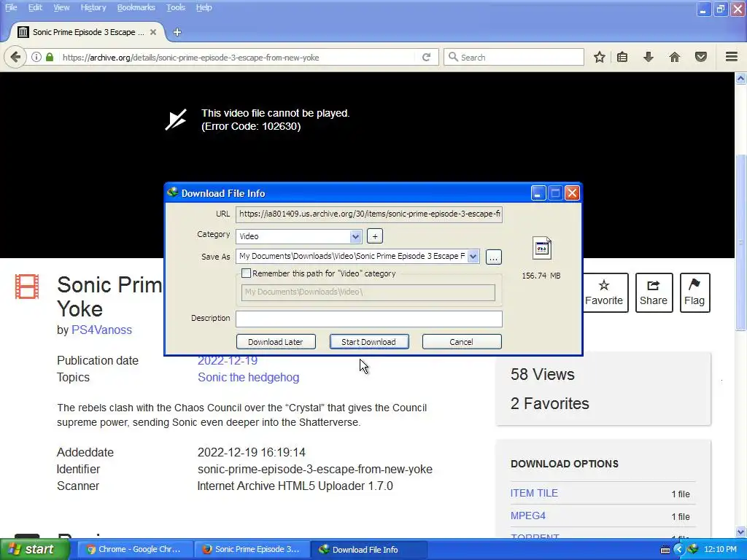Browse save location with ellipsis button
Viewport: 747px width, 560px height.
(494, 257)
